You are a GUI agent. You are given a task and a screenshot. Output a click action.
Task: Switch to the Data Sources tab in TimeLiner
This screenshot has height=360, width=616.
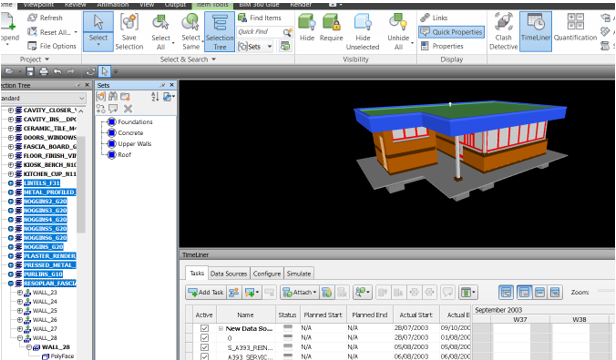point(228,274)
